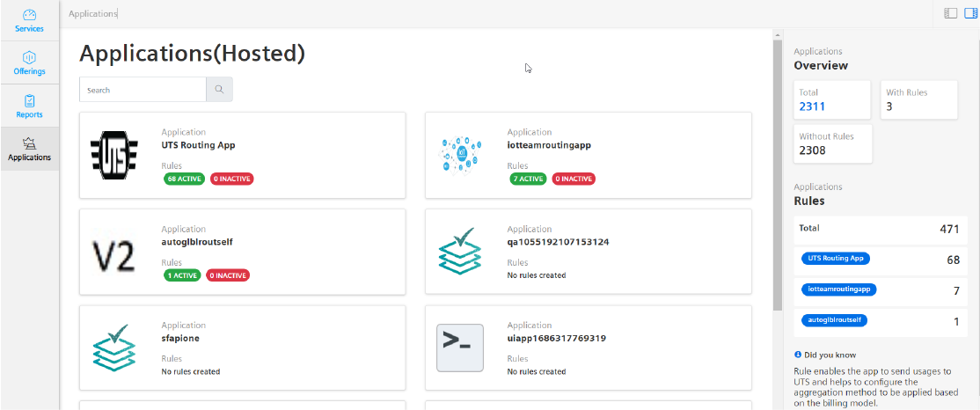
Task: Open the iotteamroutingapp card title
Action: [549, 145]
